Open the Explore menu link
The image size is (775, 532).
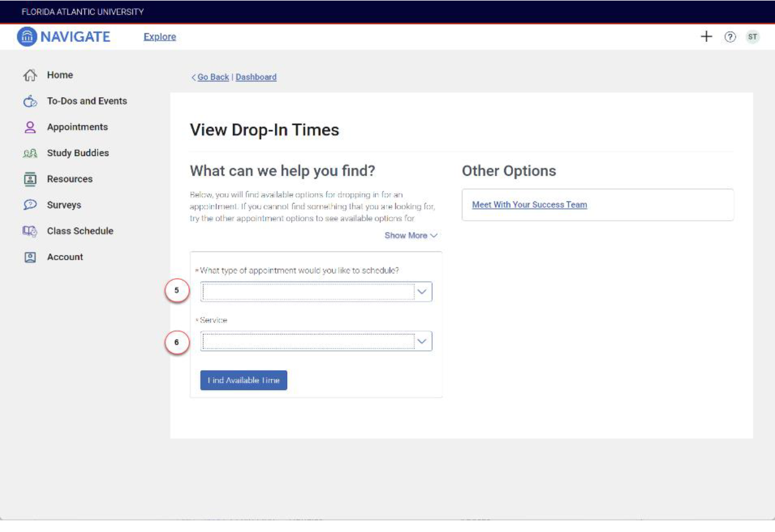pyautogui.click(x=160, y=37)
